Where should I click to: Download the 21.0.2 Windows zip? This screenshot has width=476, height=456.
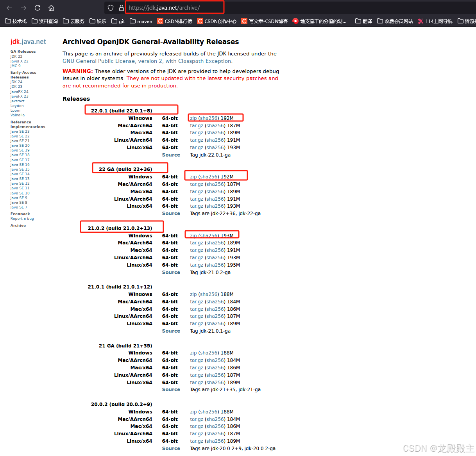(193, 236)
